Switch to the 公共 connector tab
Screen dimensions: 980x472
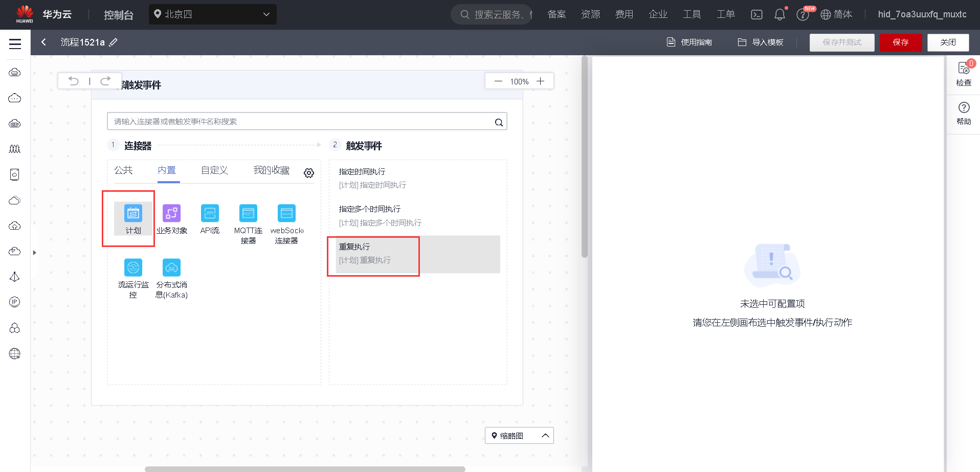123,170
